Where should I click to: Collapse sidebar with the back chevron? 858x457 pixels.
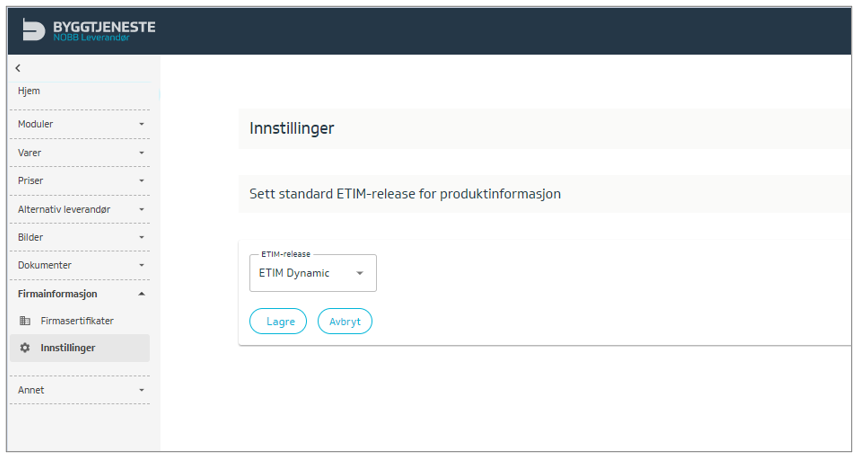click(18, 68)
